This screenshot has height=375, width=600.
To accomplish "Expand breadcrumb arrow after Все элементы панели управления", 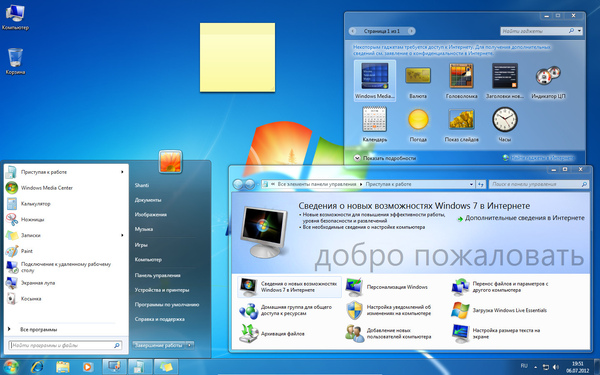I will coord(361,184).
